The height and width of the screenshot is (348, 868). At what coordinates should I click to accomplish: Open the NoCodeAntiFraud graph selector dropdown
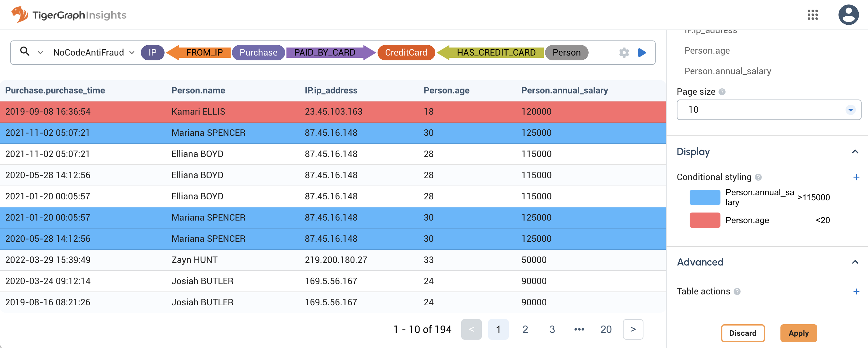tap(132, 53)
